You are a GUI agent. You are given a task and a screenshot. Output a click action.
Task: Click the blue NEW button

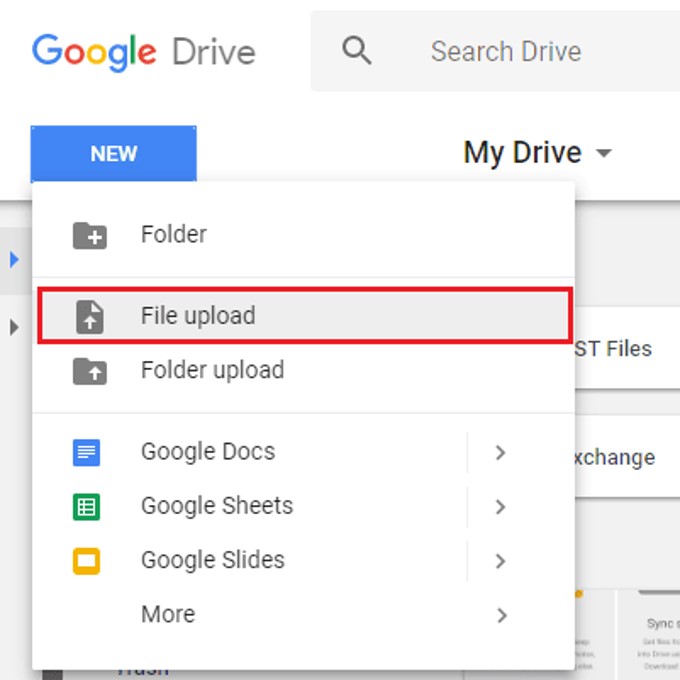114,153
